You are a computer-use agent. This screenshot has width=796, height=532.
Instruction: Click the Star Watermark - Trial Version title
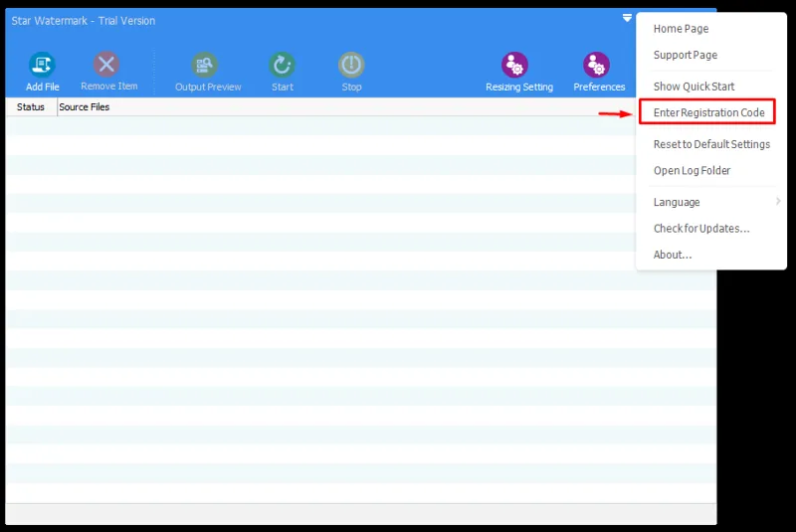point(84,21)
